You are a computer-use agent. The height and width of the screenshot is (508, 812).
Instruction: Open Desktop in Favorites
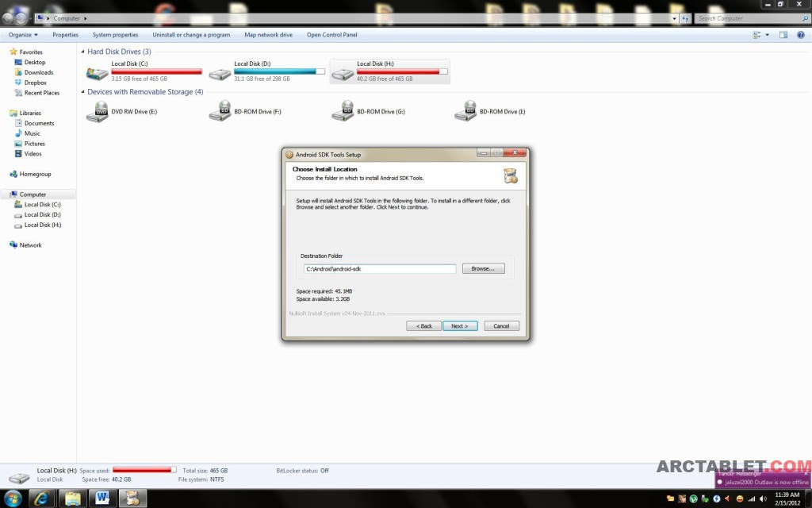pyautogui.click(x=35, y=62)
